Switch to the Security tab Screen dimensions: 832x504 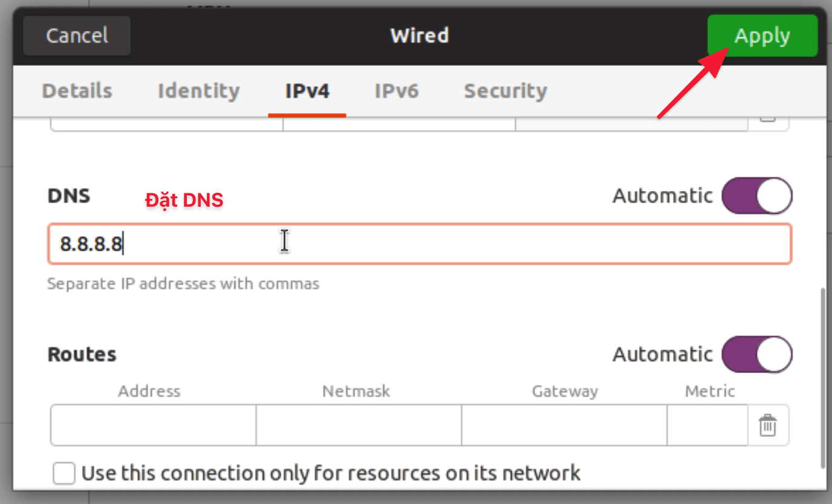[505, 91]
